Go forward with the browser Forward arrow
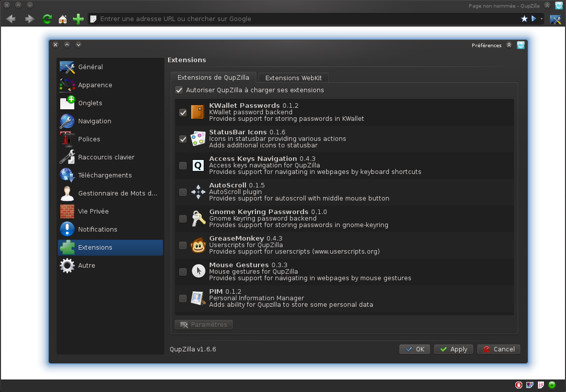The width and height of the screenshot is (566, 392). click(x=29, y=19)
